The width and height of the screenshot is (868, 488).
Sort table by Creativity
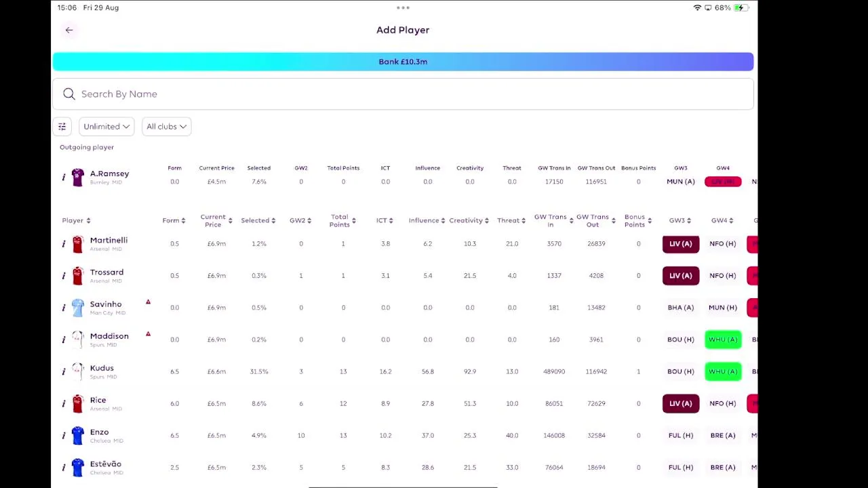(469, 220)
